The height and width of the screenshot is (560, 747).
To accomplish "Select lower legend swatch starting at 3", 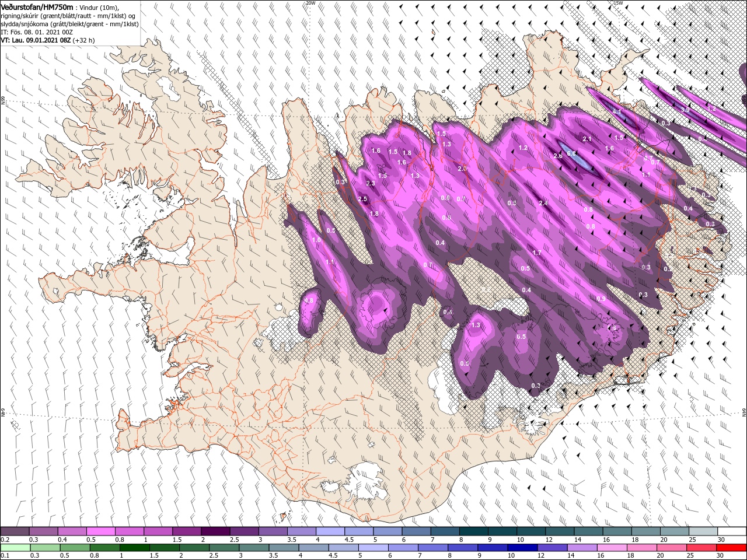I will coord(253,547).
